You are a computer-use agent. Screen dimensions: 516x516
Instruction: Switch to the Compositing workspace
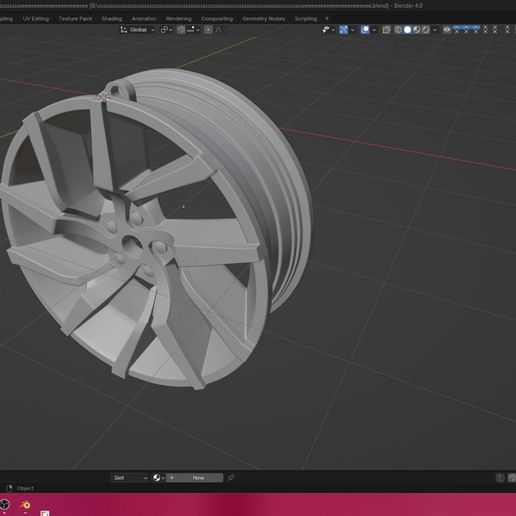point(217,19)
